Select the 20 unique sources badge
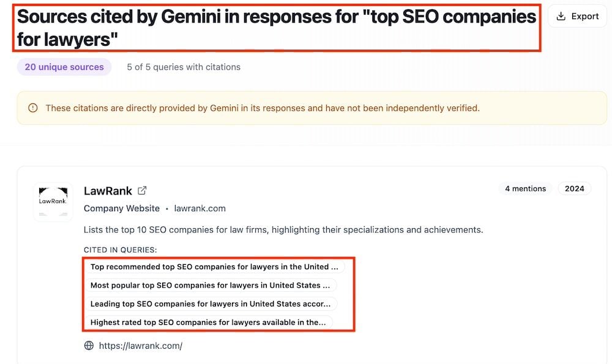Image resolution: width=612 pixels, height=364 pixels. coord(64,67)
